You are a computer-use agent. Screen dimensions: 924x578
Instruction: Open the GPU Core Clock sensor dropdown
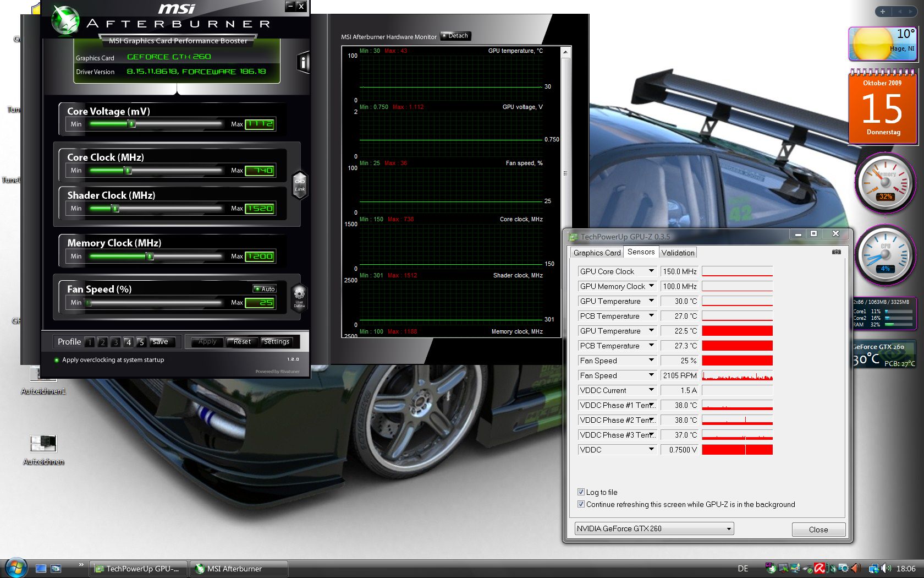tap(651, 271)
